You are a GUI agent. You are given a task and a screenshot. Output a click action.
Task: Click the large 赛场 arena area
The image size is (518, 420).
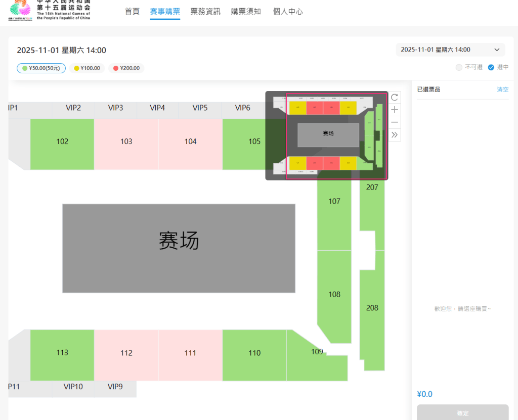pyautogui.click(x=179, y=248)
